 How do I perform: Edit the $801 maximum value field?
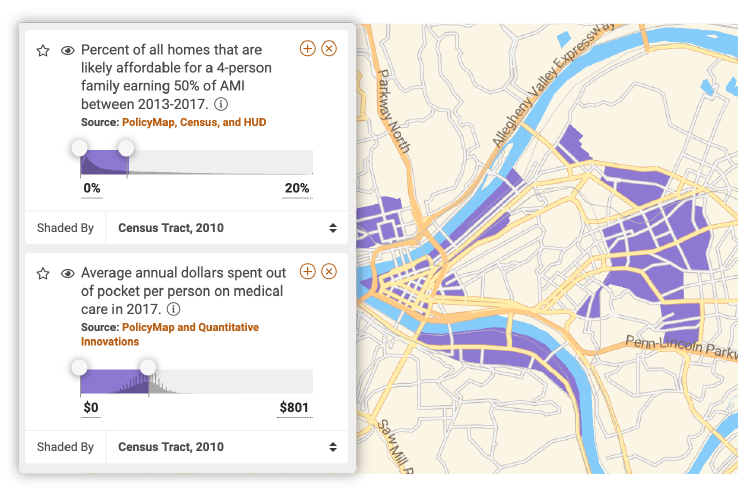pos(294,408)
